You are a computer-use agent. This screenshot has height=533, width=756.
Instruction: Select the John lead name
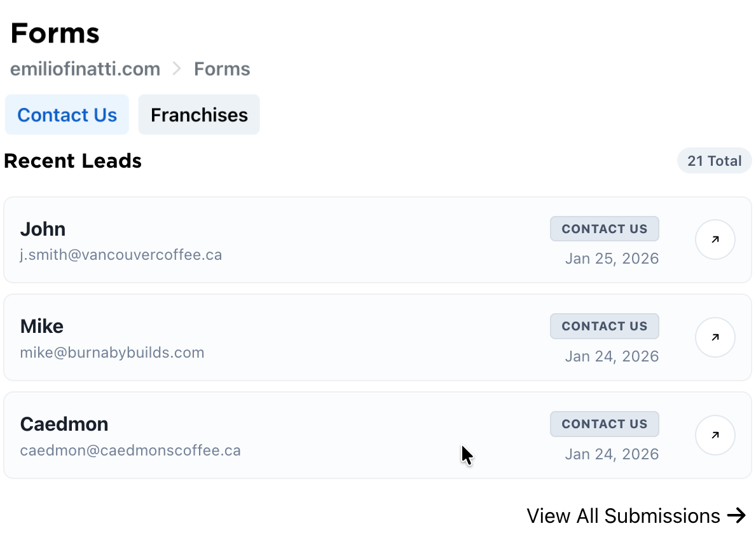43,229
